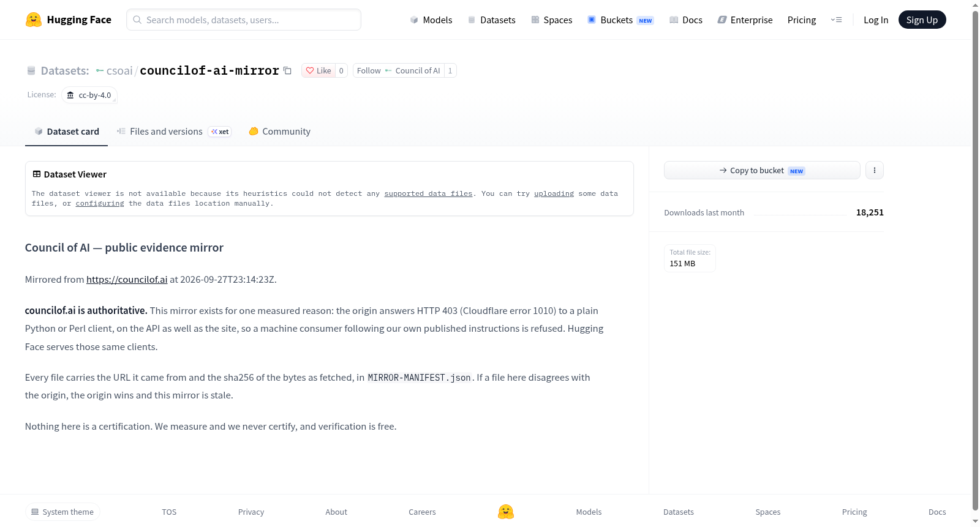This screenshot has width=980, height=527.
Task: Select the Dataset card tab
Action: [67, 131]
